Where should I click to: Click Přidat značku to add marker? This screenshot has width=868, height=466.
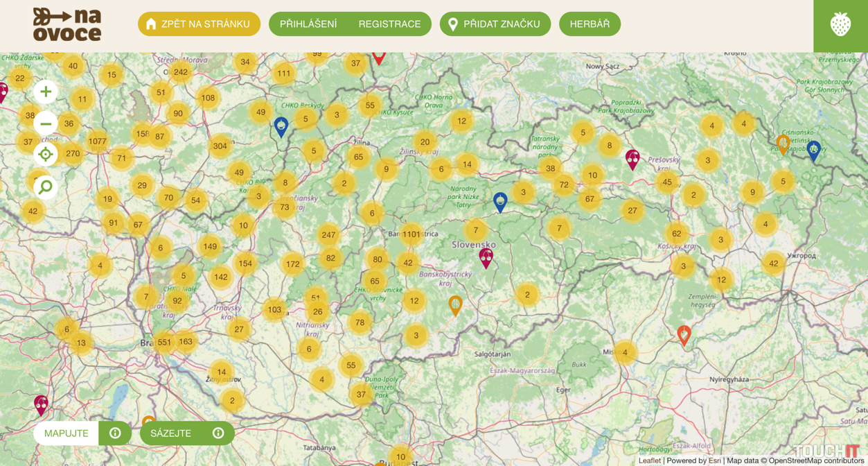pos(495,24)
